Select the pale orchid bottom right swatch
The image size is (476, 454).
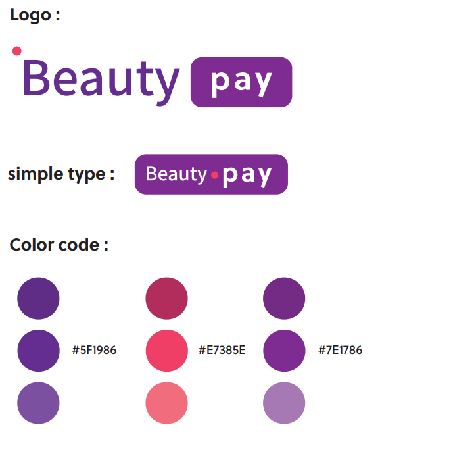pyautogui.click(x=284, y=403)
